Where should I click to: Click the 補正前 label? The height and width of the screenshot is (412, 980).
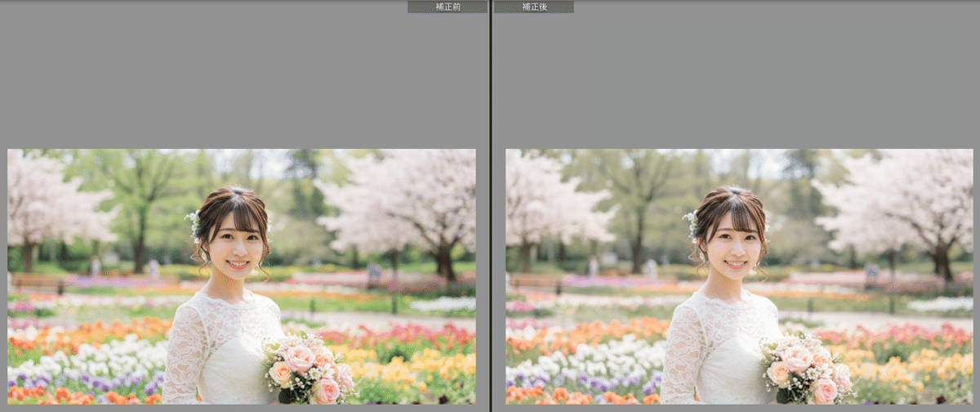448,7
